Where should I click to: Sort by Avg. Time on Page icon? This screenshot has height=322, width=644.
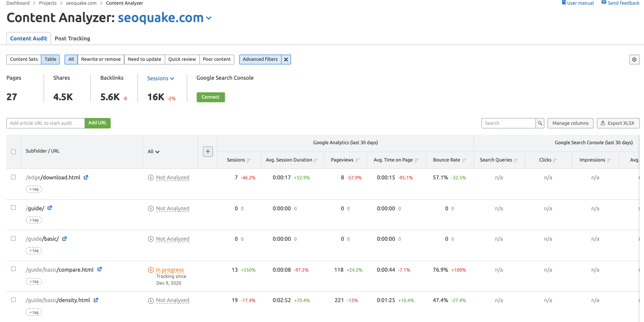[416, 160]
